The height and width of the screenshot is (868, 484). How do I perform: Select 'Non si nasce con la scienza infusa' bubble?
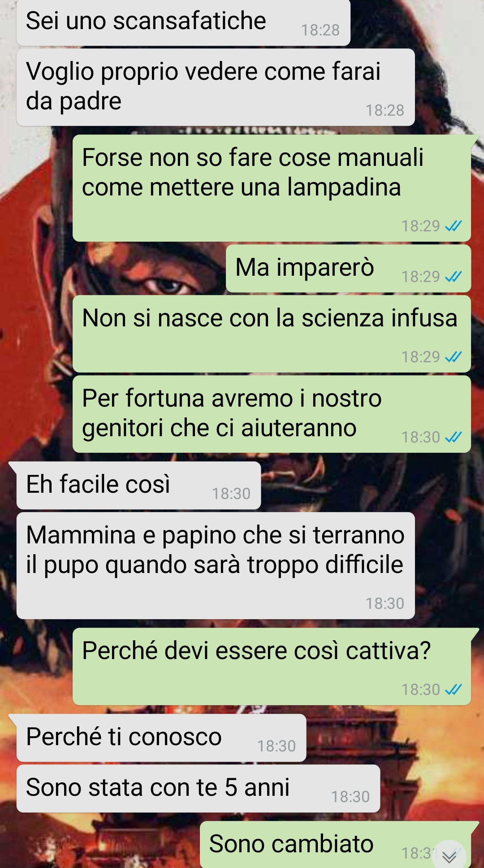[272, 334]
